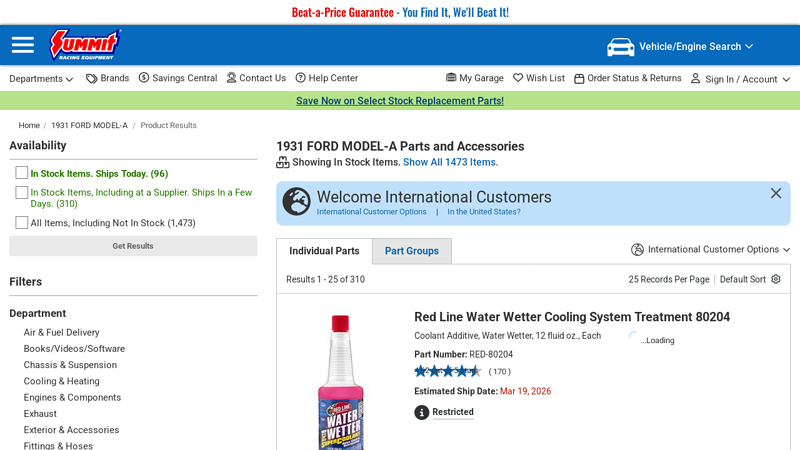The image size is (800, 450).
Task: Click Show All 1473 Items link
Action: click(x=450, y=162)
